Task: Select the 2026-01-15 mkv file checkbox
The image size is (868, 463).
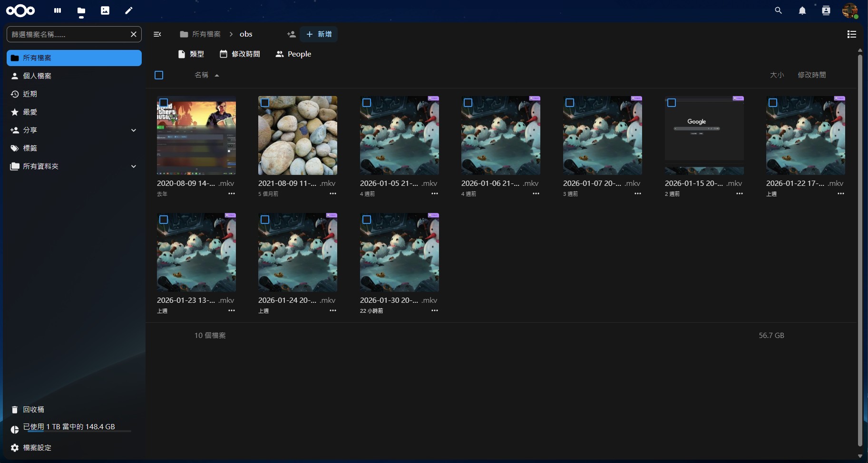Action: click(672, 103)
